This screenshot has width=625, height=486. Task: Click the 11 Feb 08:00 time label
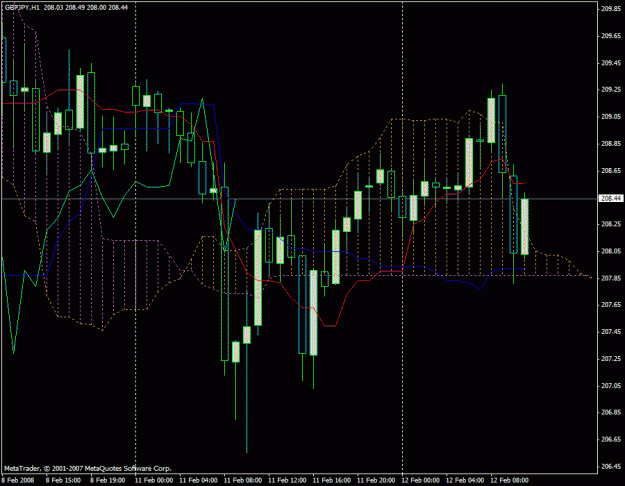click(243, 480)
